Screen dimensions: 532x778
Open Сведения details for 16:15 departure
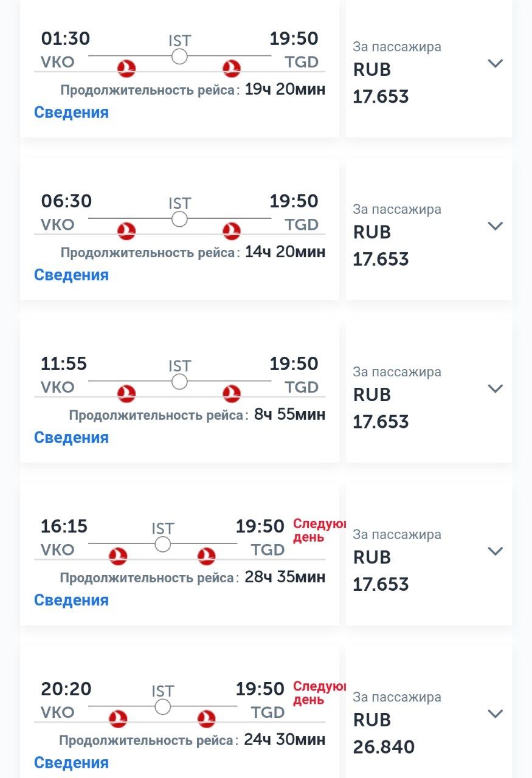(x=71, y=600)
